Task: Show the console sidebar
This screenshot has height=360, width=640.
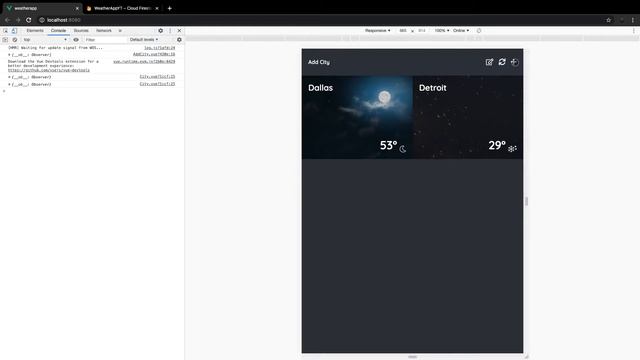Action: pos(5,40)
